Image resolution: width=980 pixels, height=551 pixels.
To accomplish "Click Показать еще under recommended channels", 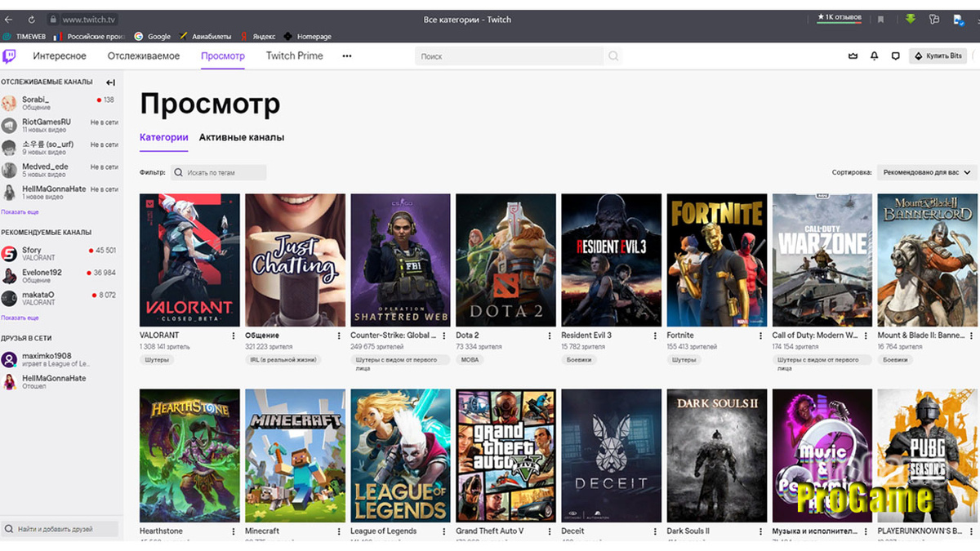I will tap(20, 318).
